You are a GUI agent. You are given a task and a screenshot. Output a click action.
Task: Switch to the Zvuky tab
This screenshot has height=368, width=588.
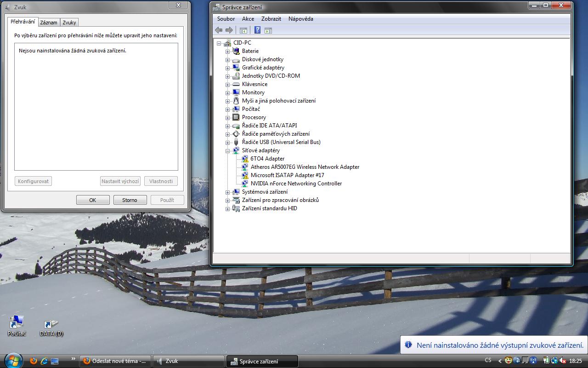69,23
